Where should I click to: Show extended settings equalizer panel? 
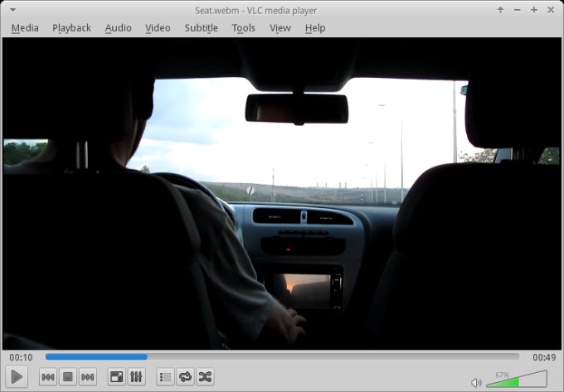tap(136, 377)
